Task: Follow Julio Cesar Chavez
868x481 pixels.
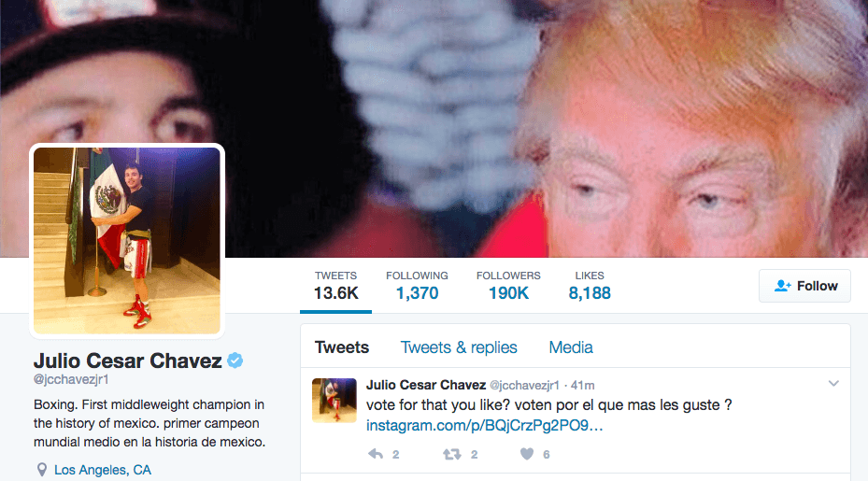Action: [x=804, y=286]
